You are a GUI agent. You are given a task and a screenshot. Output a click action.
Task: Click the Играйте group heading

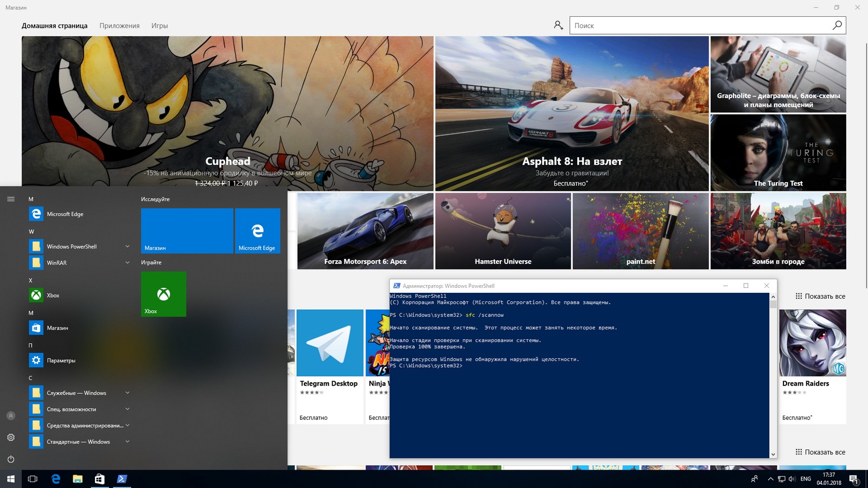click(x=151, y=262)
